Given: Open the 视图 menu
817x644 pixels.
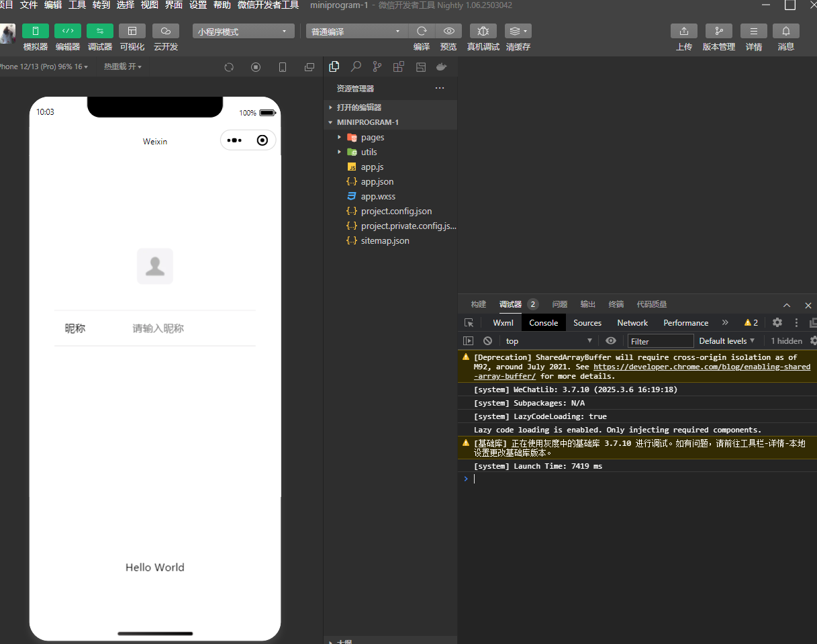Looking at the screenshot, I should click(x=150, y=5).
